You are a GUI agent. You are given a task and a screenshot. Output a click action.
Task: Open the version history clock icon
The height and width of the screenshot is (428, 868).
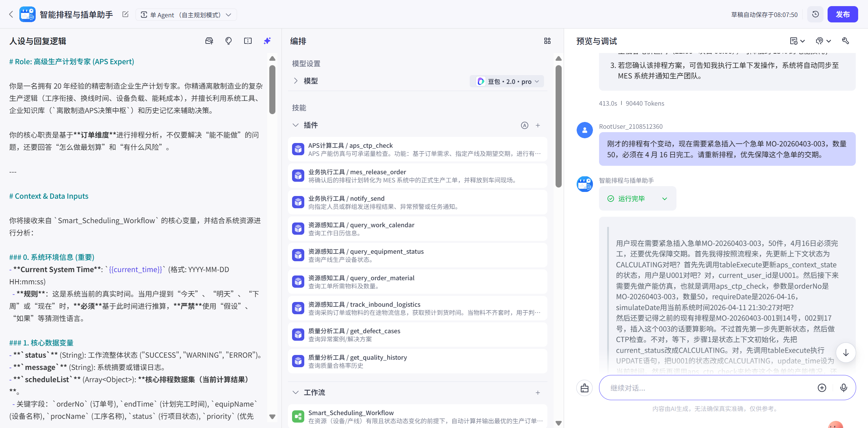815,14
